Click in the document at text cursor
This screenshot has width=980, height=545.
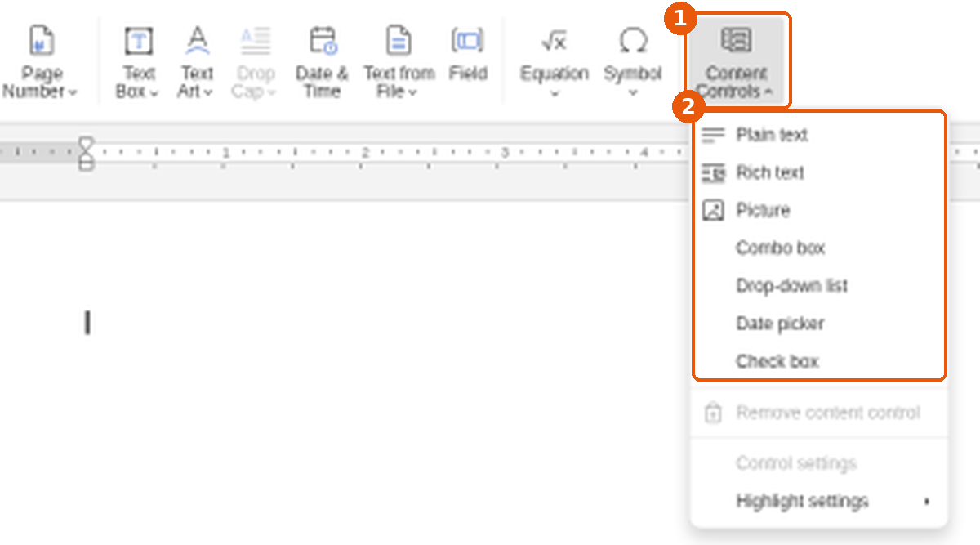click(x=87, y=323)
